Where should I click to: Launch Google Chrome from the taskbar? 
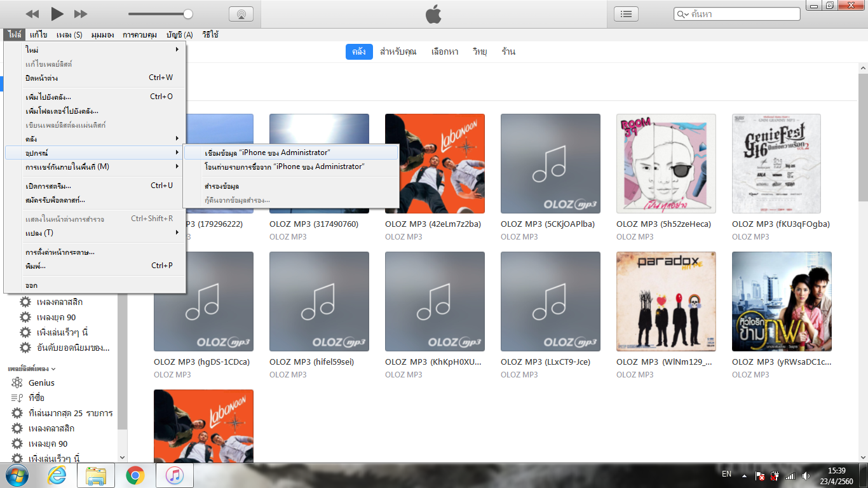[x=135, y=475]
